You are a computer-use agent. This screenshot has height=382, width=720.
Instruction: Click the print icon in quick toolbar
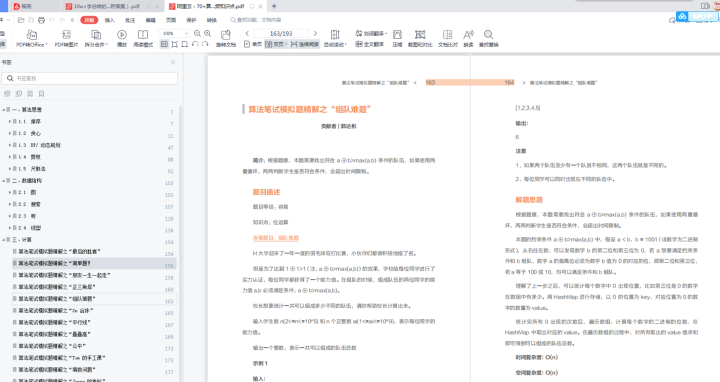click(41, 20)
